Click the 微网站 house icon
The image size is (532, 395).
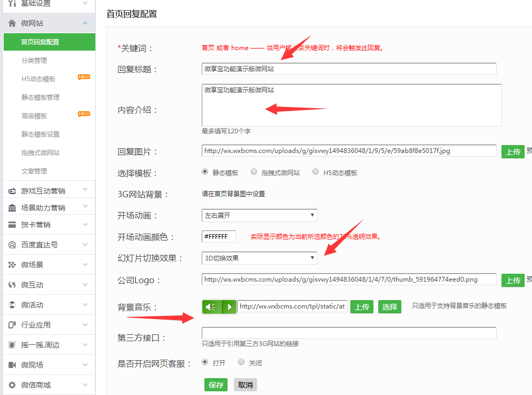point(12,23)
